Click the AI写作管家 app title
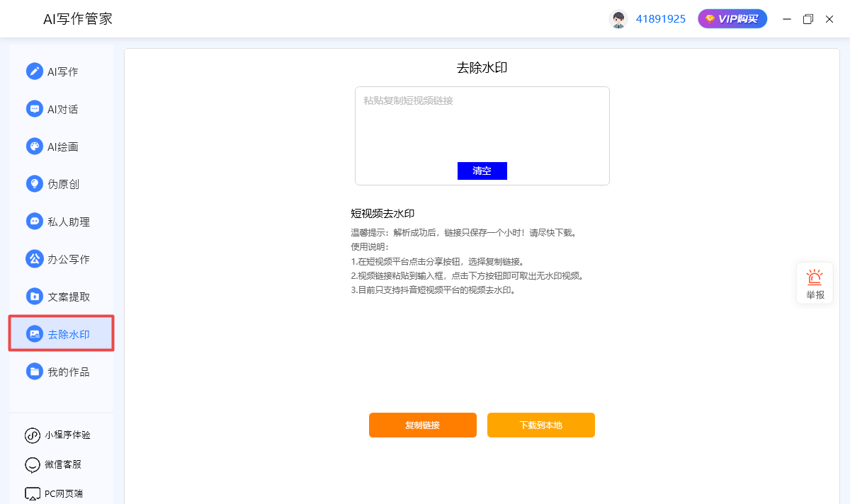The height and width of the screenshot is (504, 850). click(78, 19)
